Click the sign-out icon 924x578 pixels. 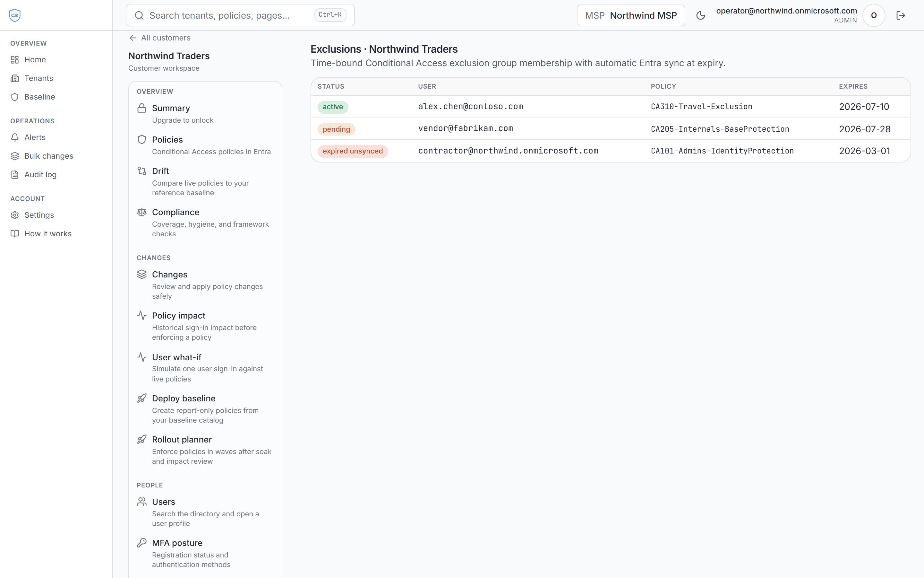point(901,15)
